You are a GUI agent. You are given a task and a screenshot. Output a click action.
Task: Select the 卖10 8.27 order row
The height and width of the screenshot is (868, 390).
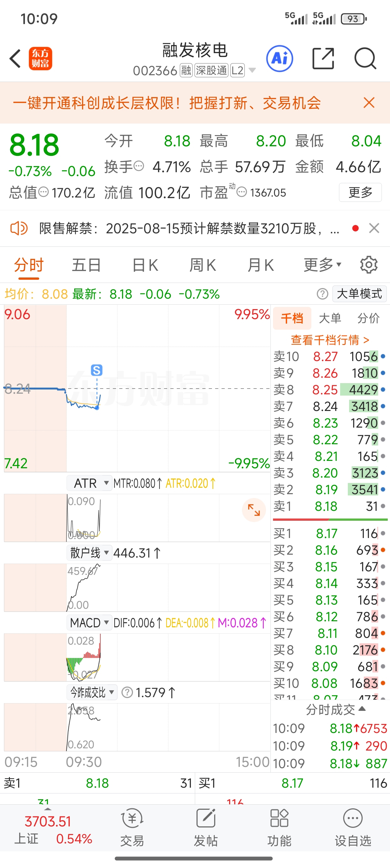tap(330, 356)
